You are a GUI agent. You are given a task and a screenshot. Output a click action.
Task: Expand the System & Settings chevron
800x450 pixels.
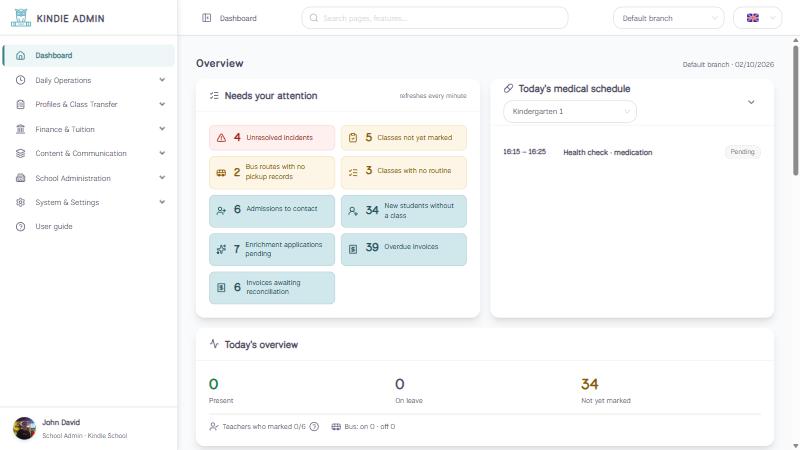[x=162, y=202]
